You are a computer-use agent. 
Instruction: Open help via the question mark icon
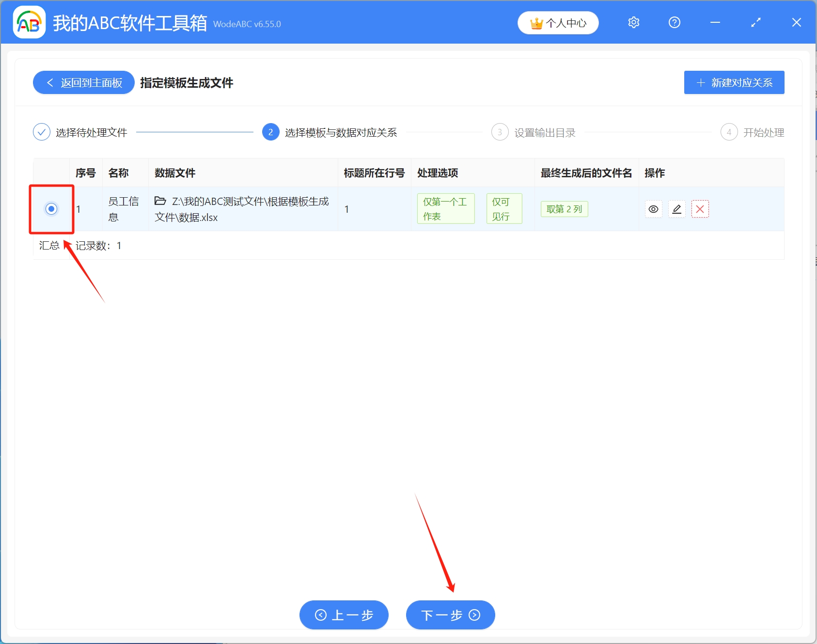click(x=674, y=22)
